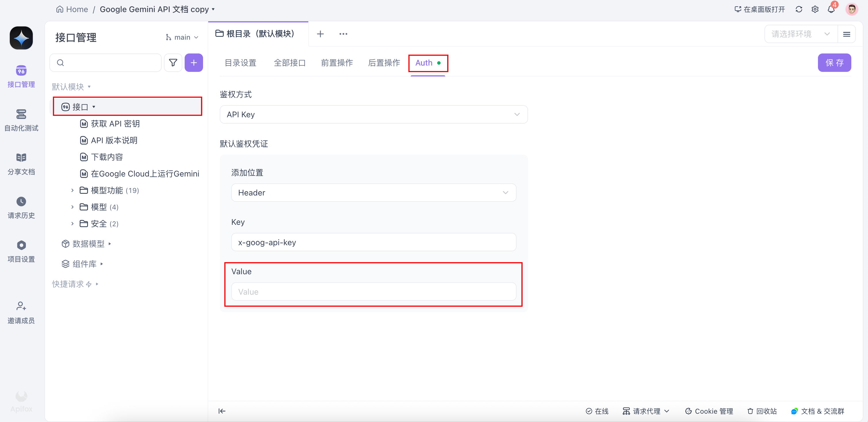Viewport: 868px width, 422px height.
Task: Open the filter icon next to search
Action: 173,63
